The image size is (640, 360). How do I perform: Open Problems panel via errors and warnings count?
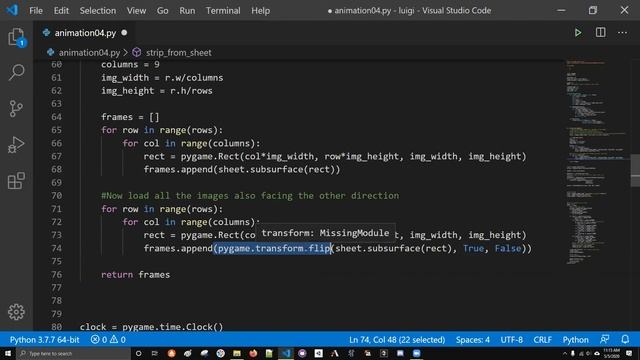[108, 340]
